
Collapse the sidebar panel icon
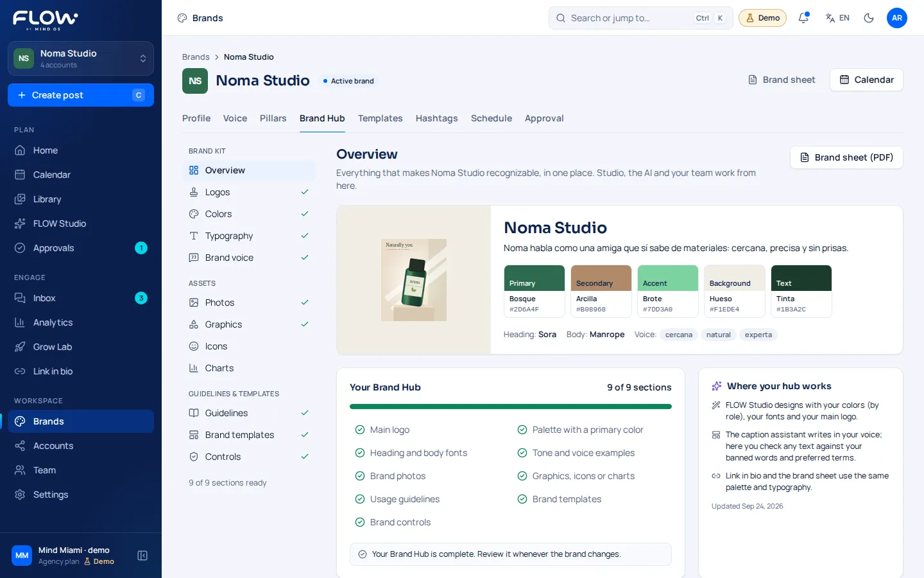point(142,556)
